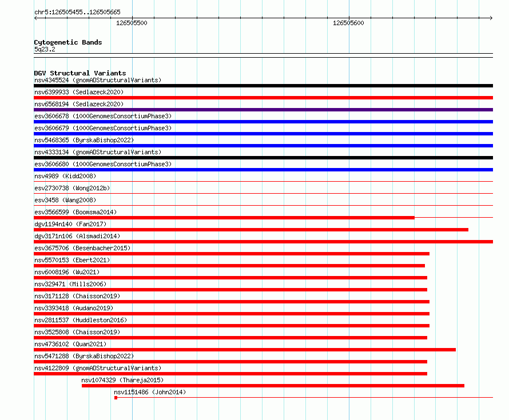This screenshot has height=420, width=509.
Task: Click the left arrow of the ruler
Action: [x=35, y=18]
